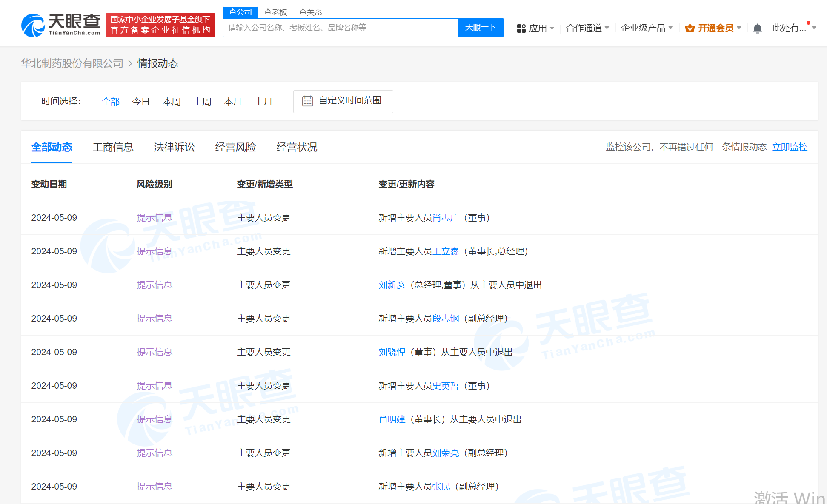Expand the 企业级产品 dropdown
Image resolution: width=827 pixels, height=504 pixels.
click(x=644, y=28)
